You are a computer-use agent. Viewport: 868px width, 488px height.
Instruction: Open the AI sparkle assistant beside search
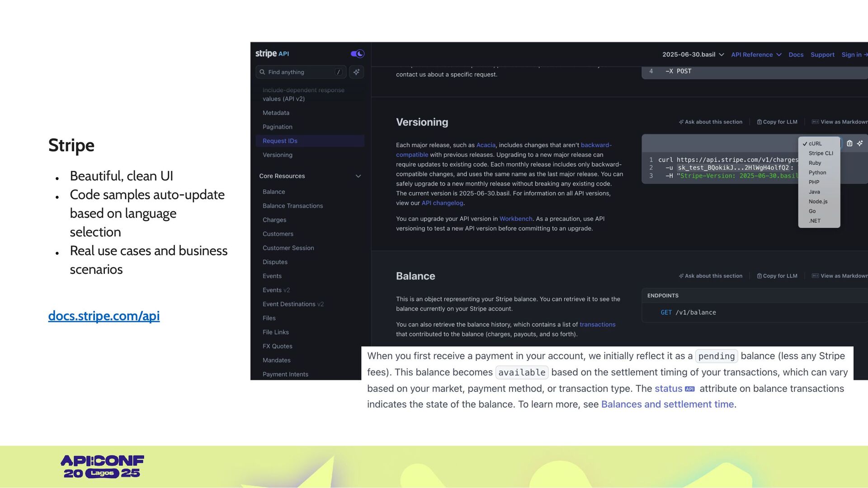coord(357,72)
